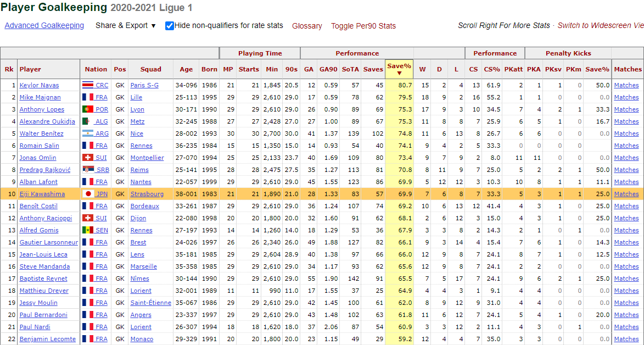Sort by the GA90 column header
Screen dimensions: 644x345
click(328, 69)
